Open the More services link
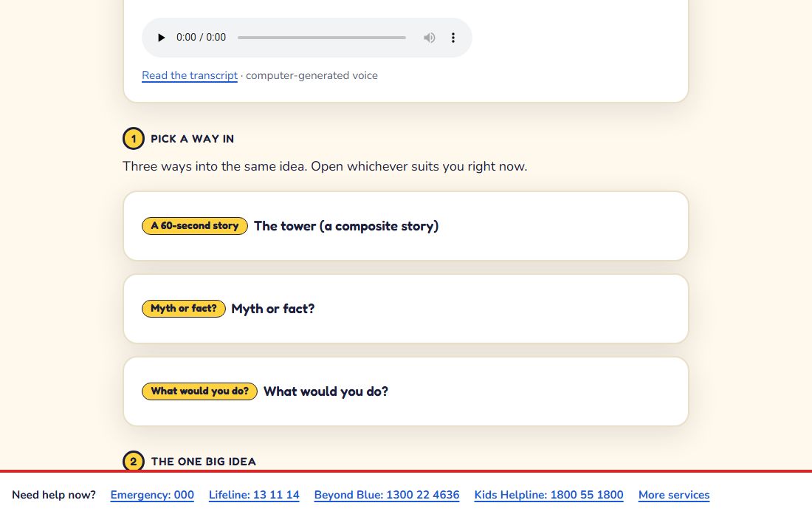 (x=674, y=495)
